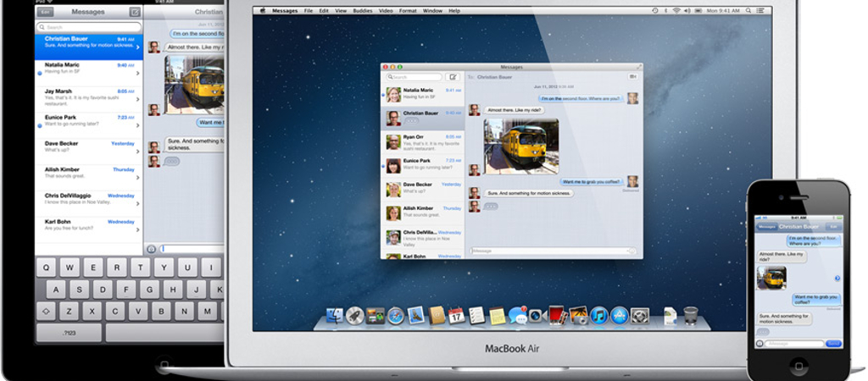Open Reminders checklist icon in dock
This screenshot has width=868, height=381.
476,315
